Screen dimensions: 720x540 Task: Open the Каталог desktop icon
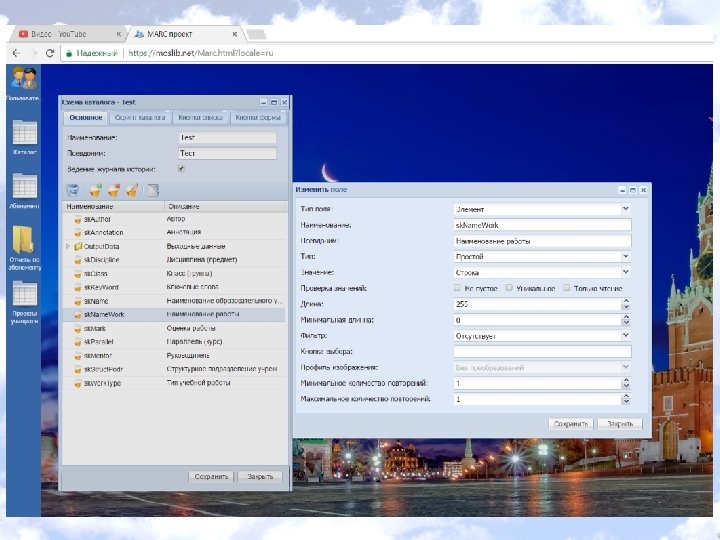coord(24,133)
